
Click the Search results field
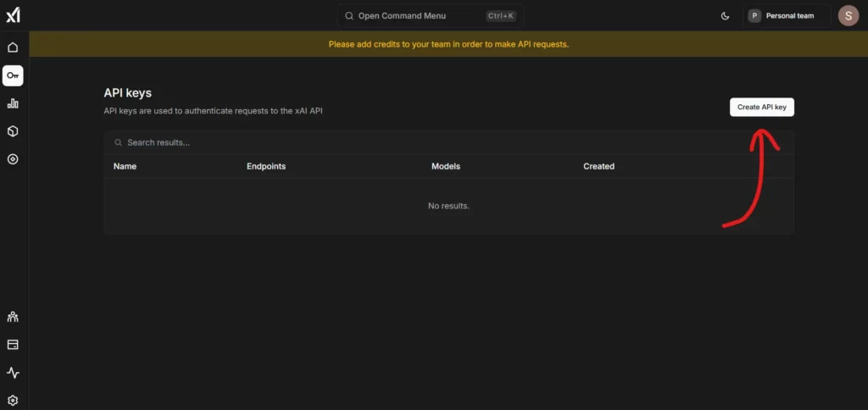point(339,142)
